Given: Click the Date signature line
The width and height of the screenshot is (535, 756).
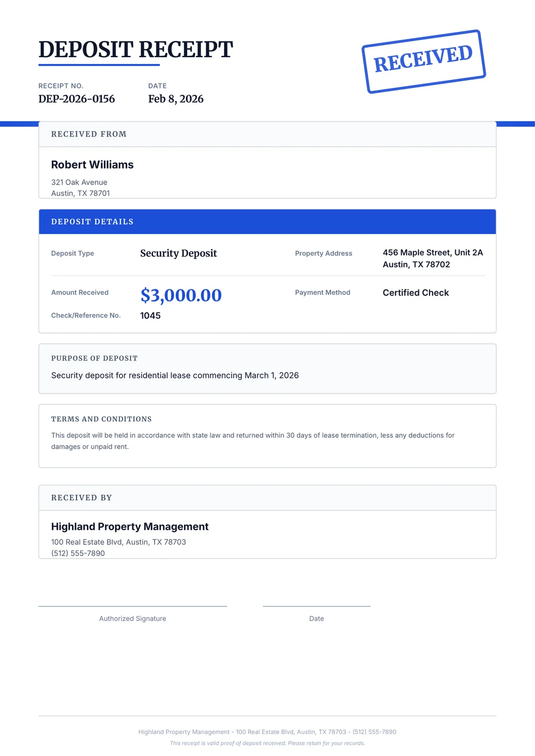Looking at the screenshot, I should click(x=316, y=606).
